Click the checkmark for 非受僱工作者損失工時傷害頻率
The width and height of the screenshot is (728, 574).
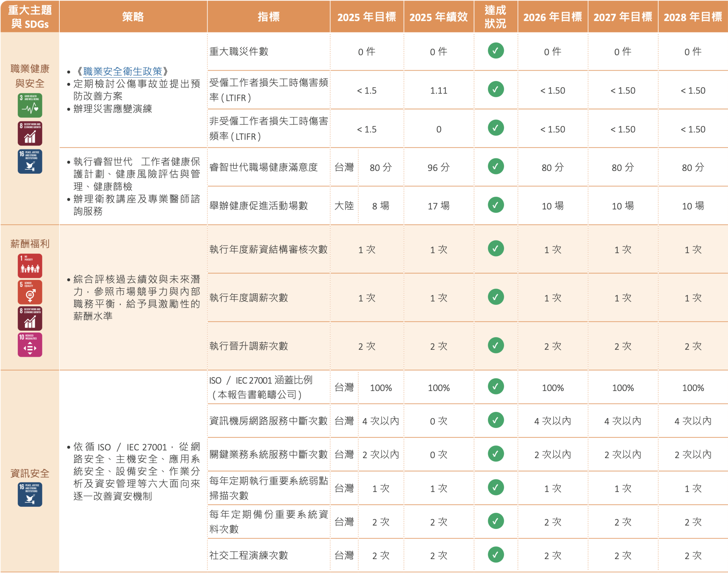(496, 128)
